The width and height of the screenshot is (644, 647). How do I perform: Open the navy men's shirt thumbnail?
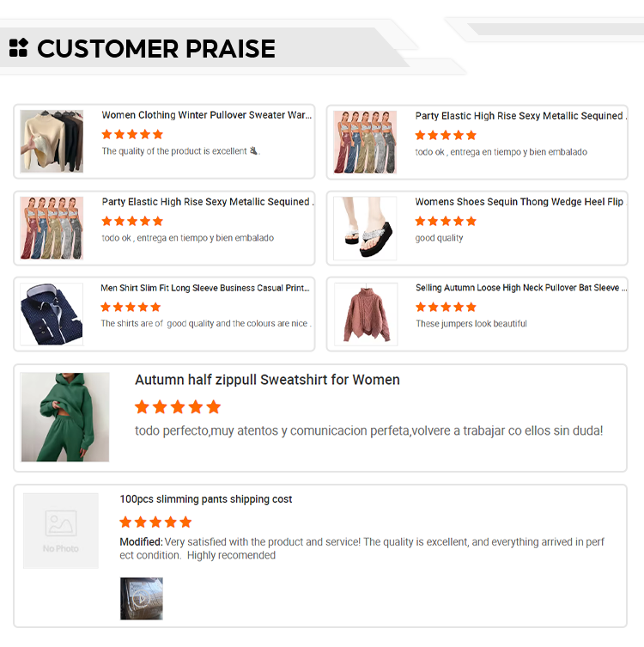click(x=52, y=314)
